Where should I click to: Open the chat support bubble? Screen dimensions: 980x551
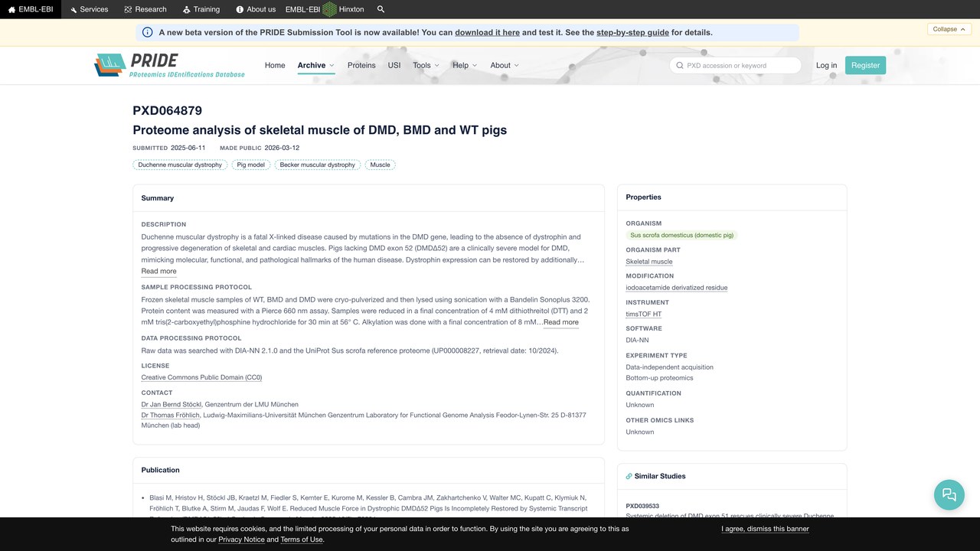tap(949, 494)
